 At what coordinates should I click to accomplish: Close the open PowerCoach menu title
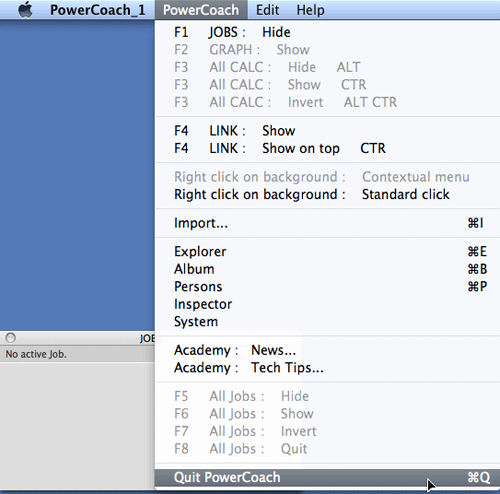pos(201,10)
